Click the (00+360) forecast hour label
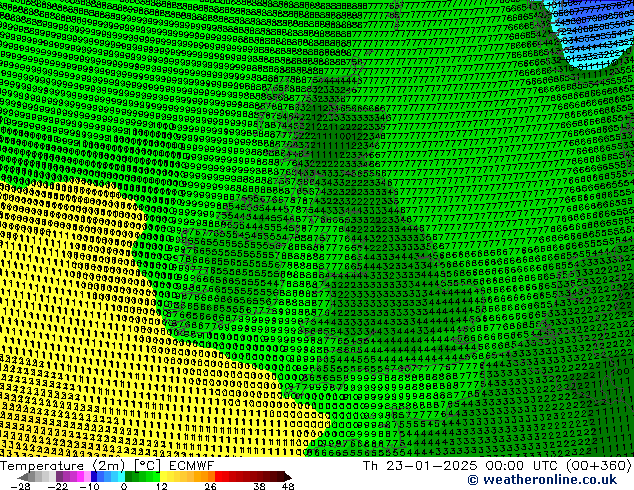 coord(598,466)
